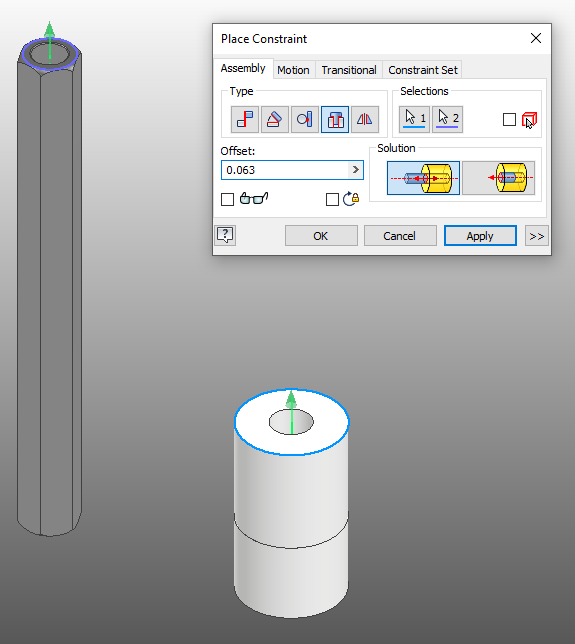
Task: Expand dialog with the >> button
Action: [x=537, y=236]
